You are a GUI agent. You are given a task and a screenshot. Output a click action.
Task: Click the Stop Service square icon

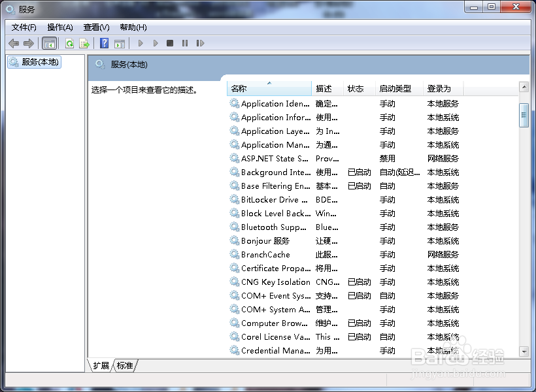(x=170, y=43)
